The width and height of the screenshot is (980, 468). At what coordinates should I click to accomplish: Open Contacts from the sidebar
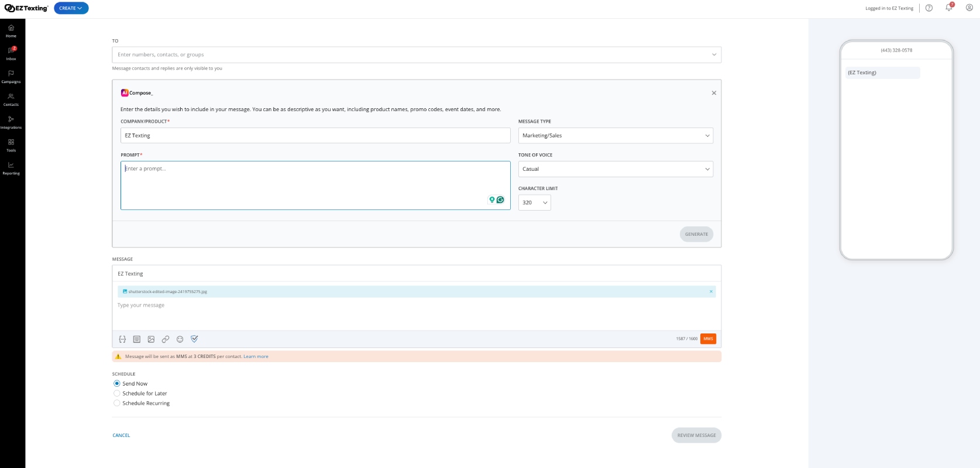[11, 99]
